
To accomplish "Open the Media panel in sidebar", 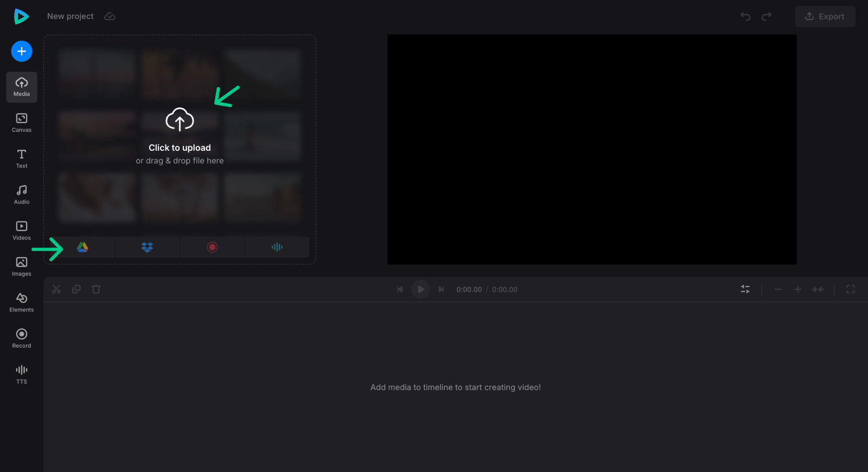I will (x=22, y=87).
